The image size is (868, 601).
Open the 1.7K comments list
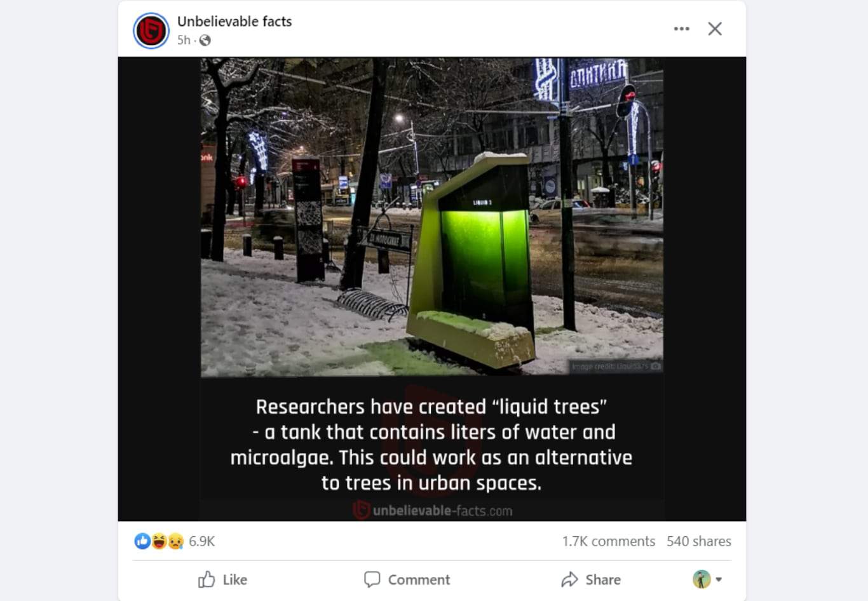608,541
